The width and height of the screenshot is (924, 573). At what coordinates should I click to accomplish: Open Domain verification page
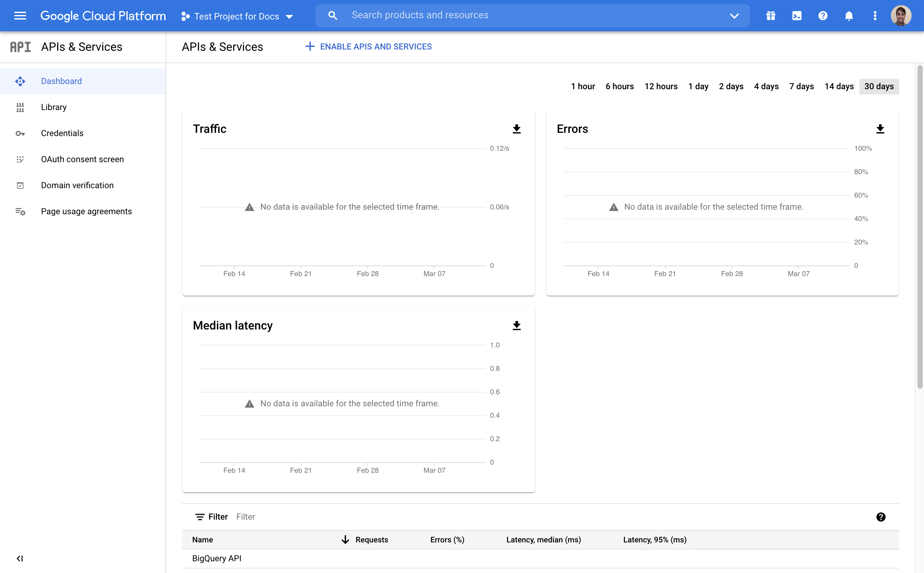pos(83,185)
